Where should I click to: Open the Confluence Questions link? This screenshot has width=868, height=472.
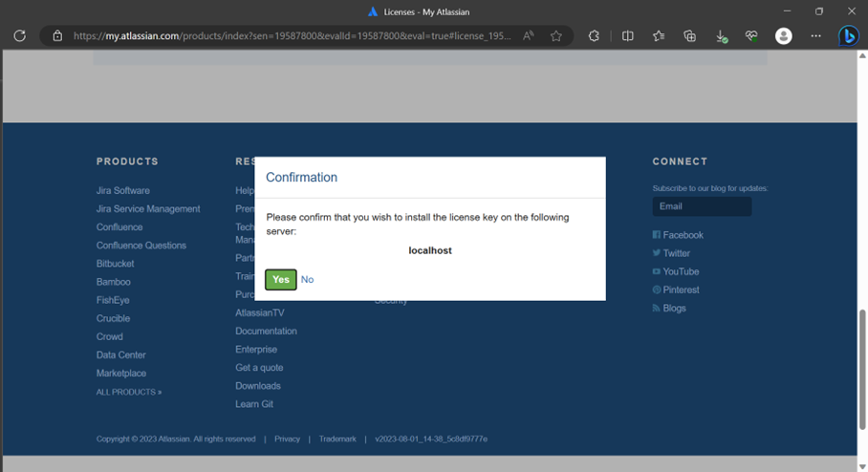click(141, 246)
